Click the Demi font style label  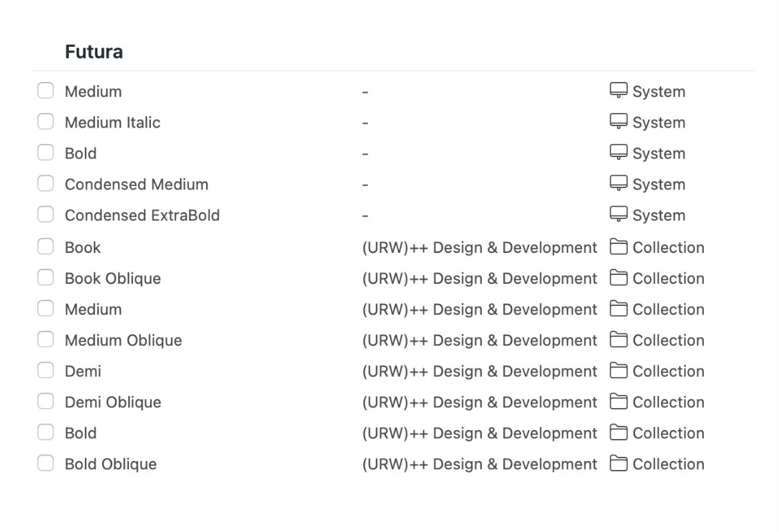coord(83,371)
